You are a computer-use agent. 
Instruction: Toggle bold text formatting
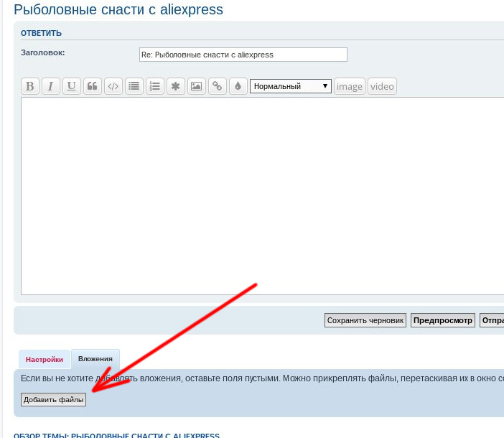pyautogui.click(x=29, y=86)
